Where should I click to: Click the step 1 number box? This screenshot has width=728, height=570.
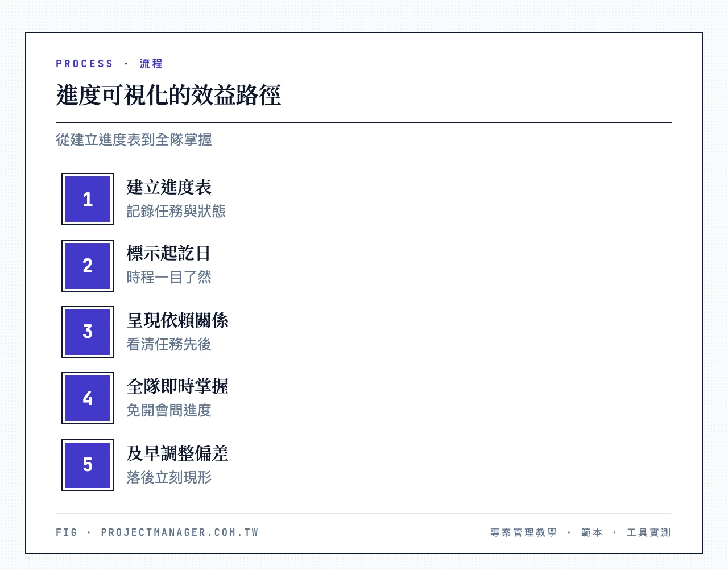coord(88,199)
